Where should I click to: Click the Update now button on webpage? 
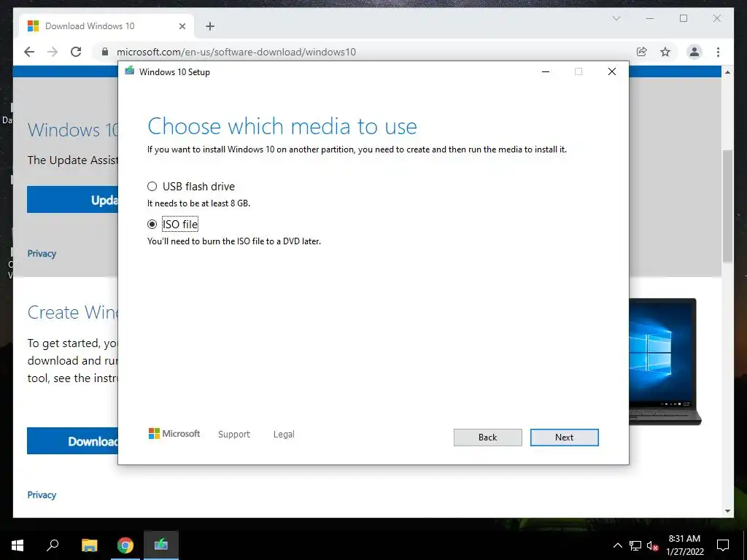72,200
